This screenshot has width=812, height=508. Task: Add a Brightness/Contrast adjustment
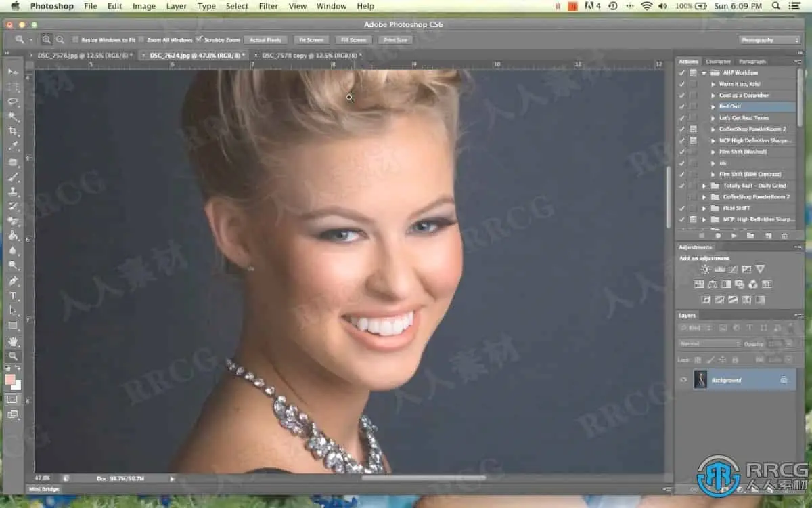tap(706, 269)
